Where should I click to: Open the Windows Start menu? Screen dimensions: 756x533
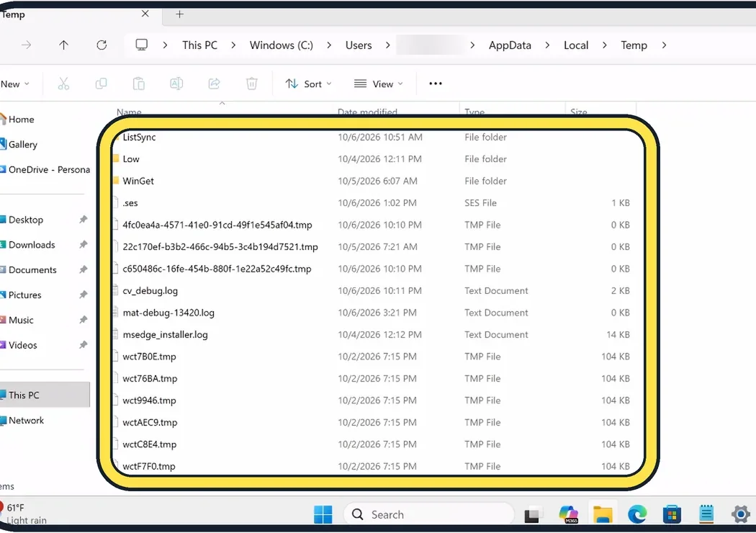pyautogui.click(x=323, y=514)
